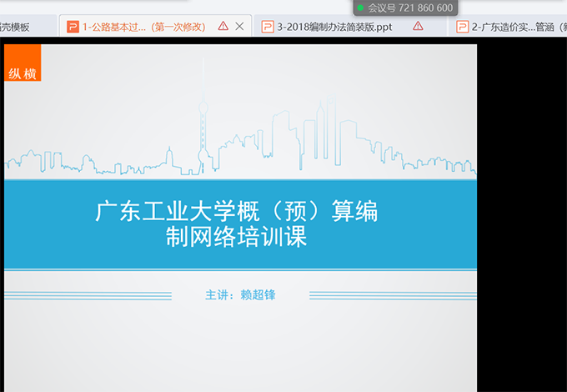
Task: Click the orange 纵横 logo on the slide
Action: [23, 63]
